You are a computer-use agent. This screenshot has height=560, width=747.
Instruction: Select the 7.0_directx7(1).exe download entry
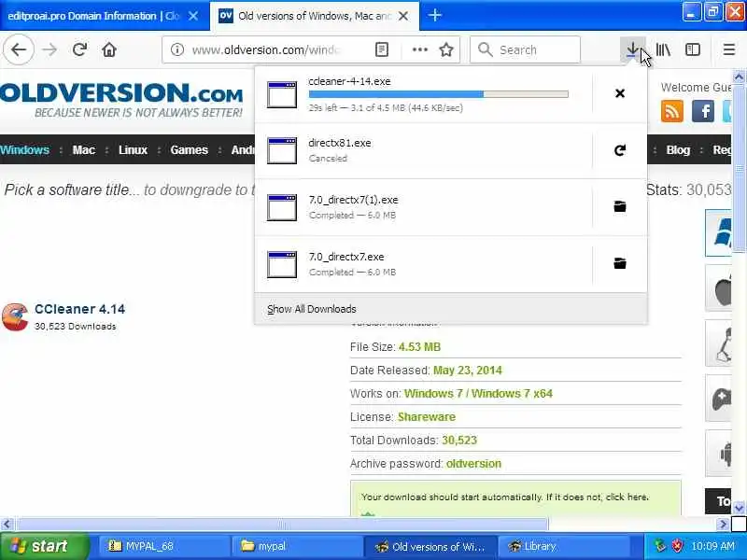pyautogui.click(x=424, y=207)
